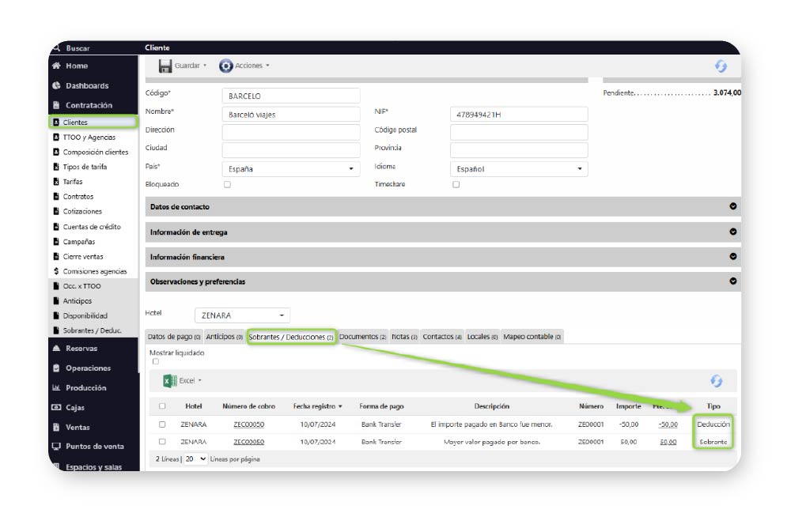Click the top-right refresh icon
This screenshot has height=532, width=791.
(x=721, y=66)
